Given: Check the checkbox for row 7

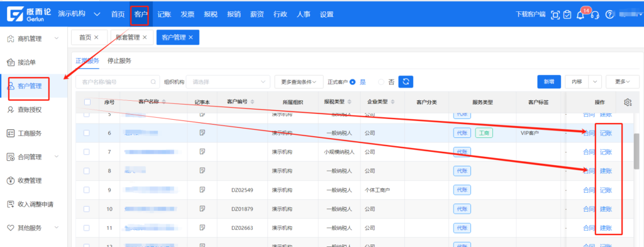Looking at the screenshot, I should click(x=87, y=152).
